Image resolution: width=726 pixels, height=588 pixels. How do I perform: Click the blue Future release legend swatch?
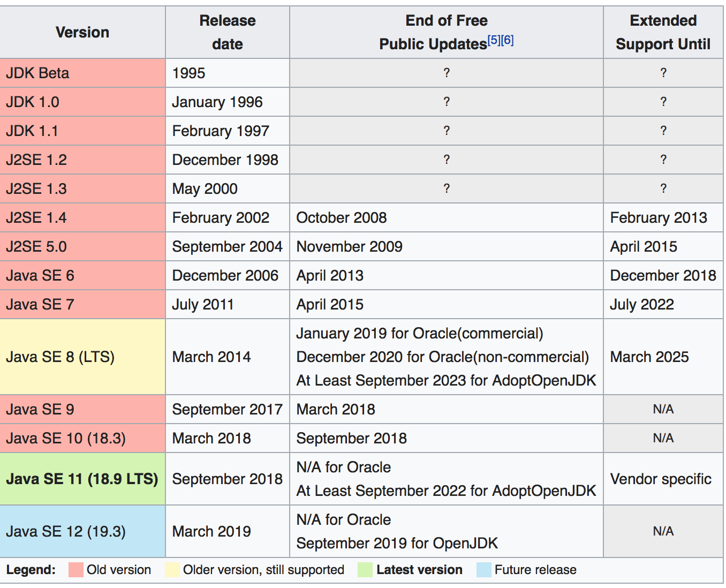483,570
